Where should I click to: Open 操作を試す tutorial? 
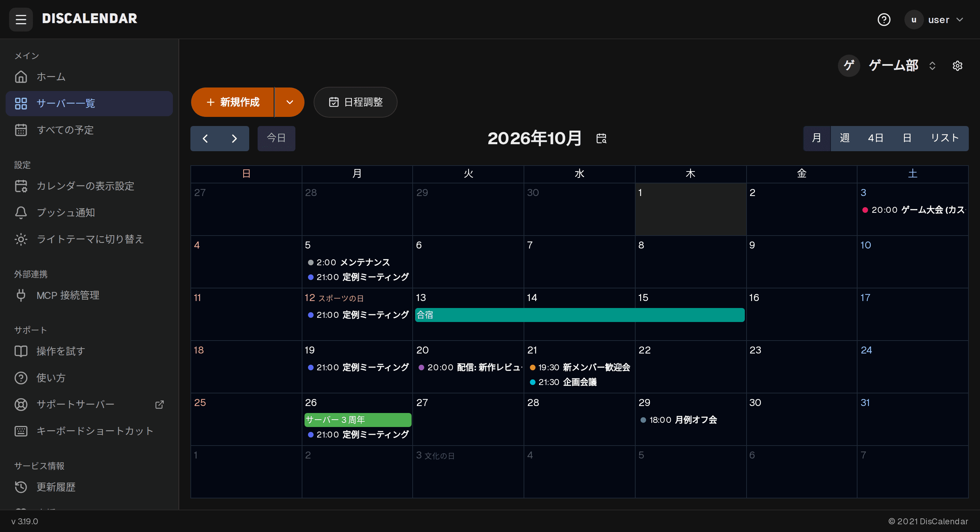coord(89,351)
